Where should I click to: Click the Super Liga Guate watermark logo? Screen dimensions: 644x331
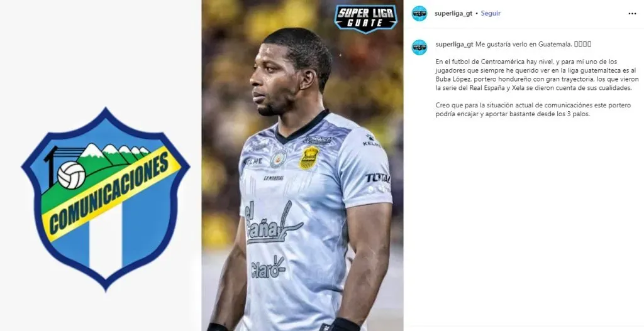365,18
